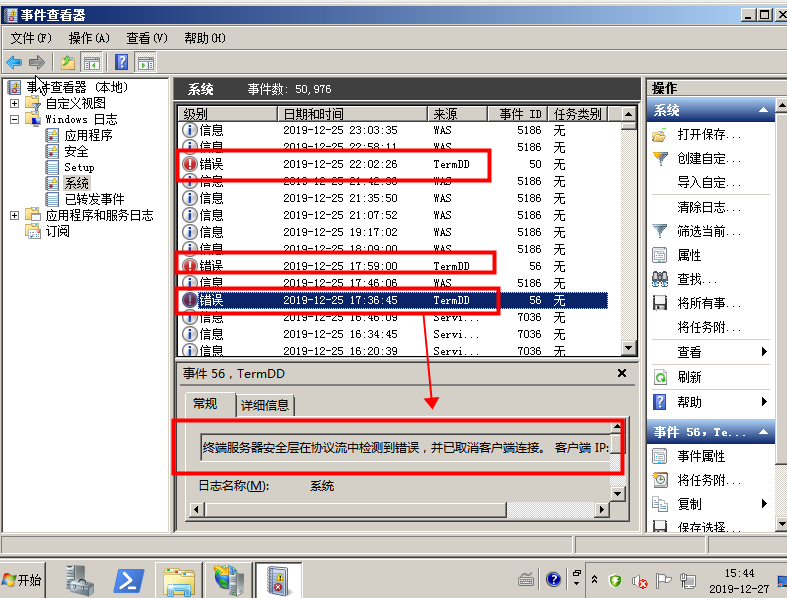Select 安全 log in the tree
This screenshot has width=787, height=598.
pyautogui.click(x=76, y=151)
